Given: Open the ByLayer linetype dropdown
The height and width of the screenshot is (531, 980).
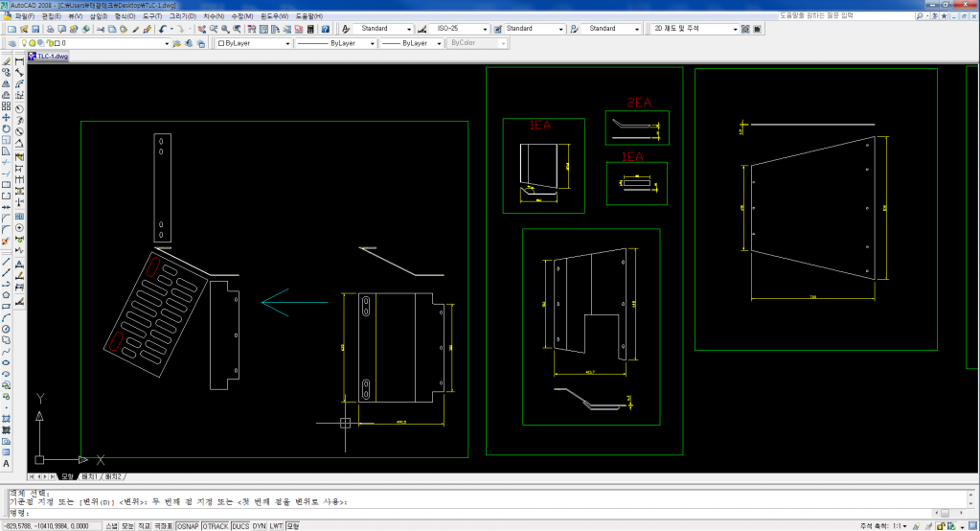Looking at the screenshot, I should coord(372,44).
